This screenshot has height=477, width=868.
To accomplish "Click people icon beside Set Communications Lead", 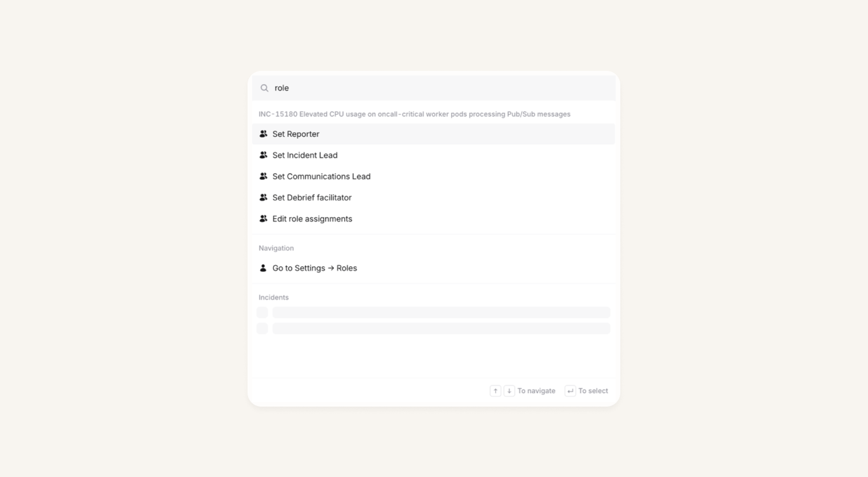I will point(263,176).
